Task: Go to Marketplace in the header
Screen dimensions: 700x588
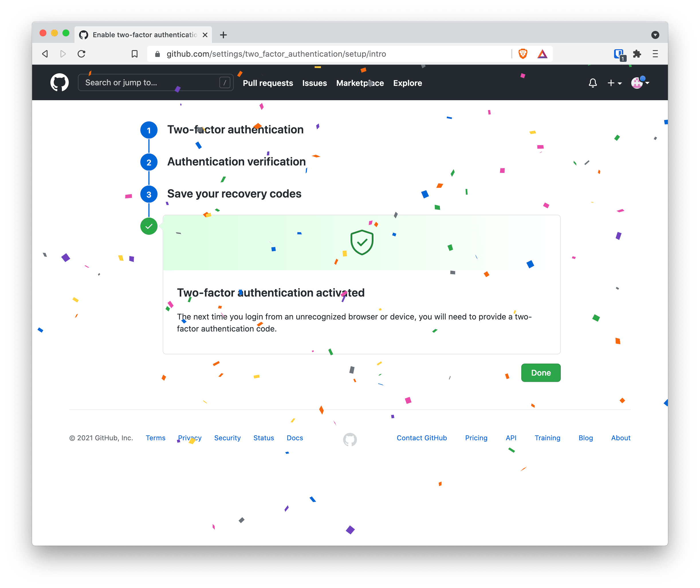Action: (x=360, y=83)
